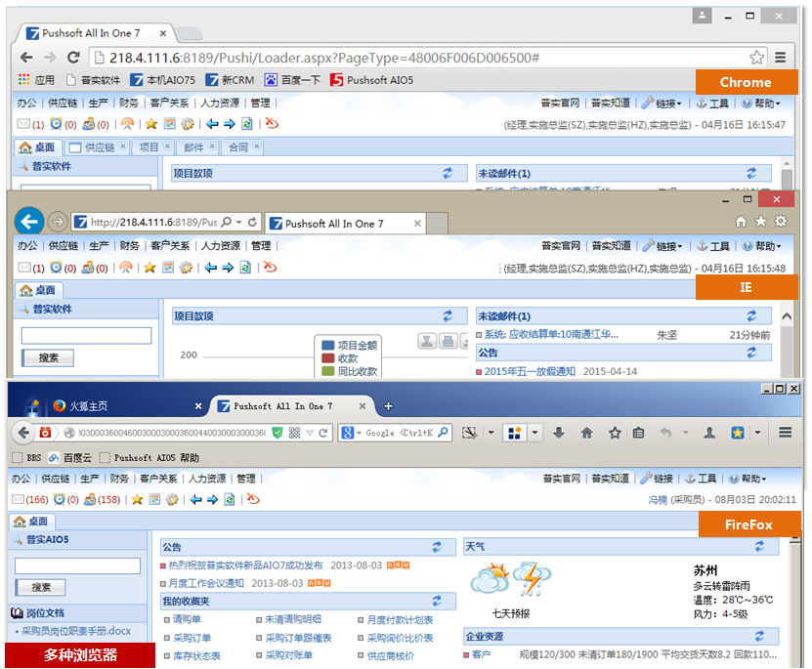Open the 采购订单 favorite link
The height and width of the screenshot is (669, 812).
click(x=192, y=638)
